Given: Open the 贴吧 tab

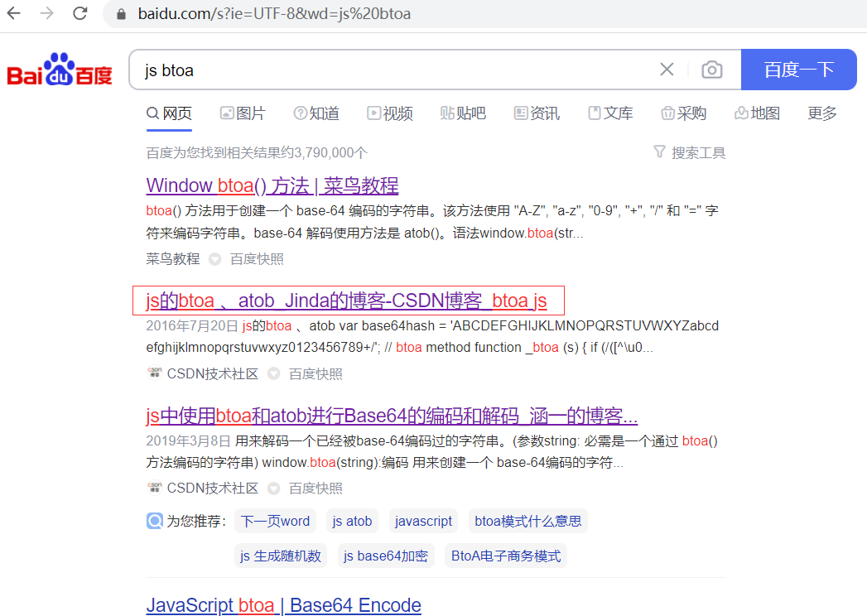Looking at the screenshot, I should coord(463,113).
